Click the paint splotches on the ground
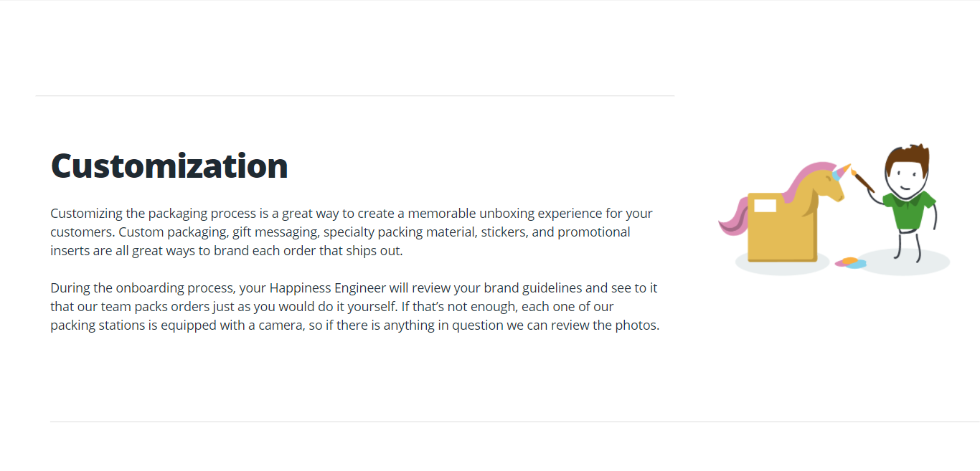Image resolution: width=980 pixels, height=471 pixels. pyautogui.click(x=851, y=263)
